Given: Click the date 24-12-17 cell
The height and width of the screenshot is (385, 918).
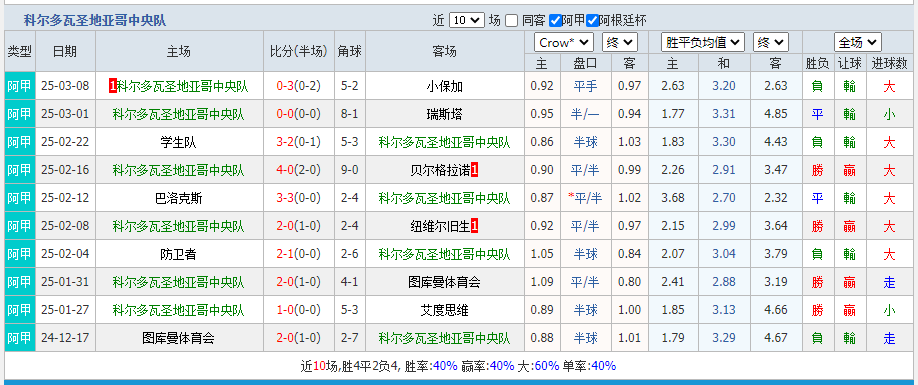Looking at the screenshot, I should (65, 338).
